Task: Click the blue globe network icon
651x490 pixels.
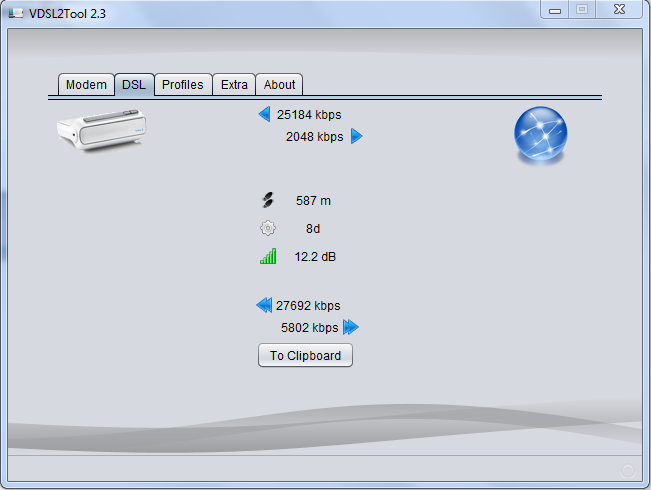Action: pos(540,136)
